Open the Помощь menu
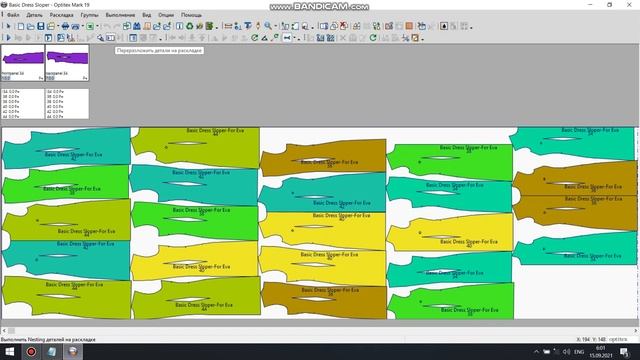This screenshot has height=360, width=640. tap(191, 15)
